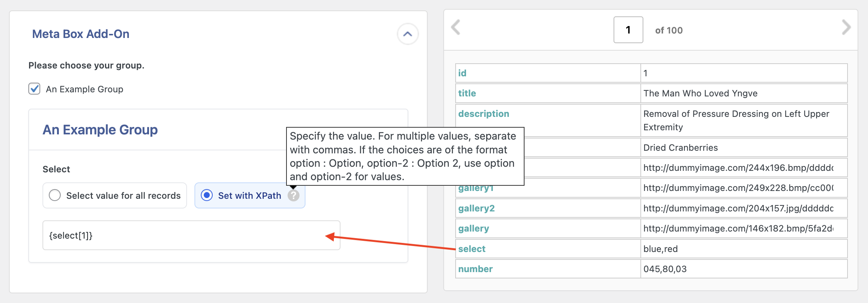Image resolution: width=868 pixels, height=303 pixels.
Task: Click the select field name
Action: [472, 249]
